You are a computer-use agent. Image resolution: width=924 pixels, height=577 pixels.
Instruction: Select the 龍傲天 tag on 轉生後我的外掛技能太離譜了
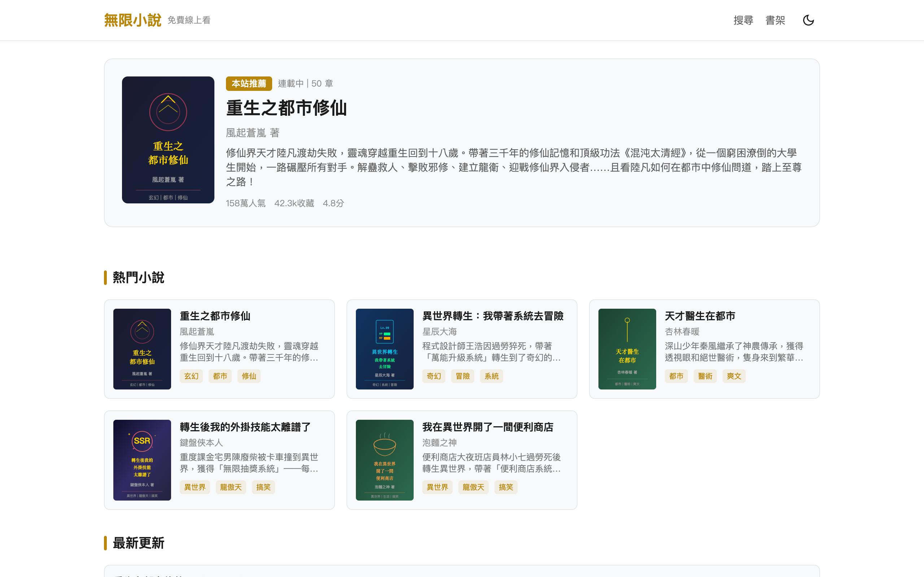coord(231,487)
